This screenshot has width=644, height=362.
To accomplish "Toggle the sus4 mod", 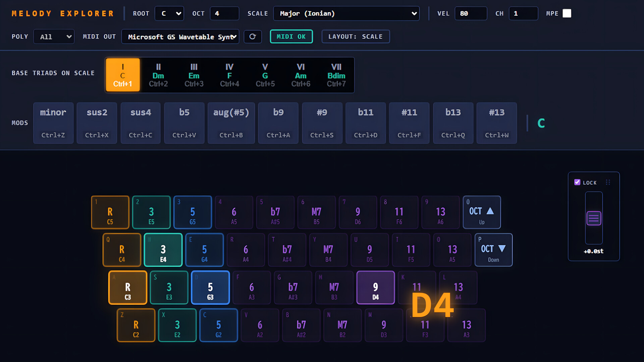I will [x=141, y=123].
